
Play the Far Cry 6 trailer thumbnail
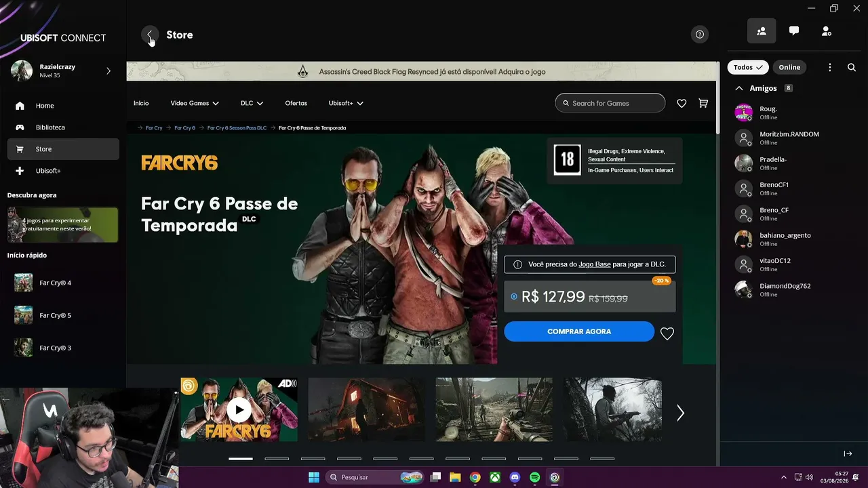(239, 409)
